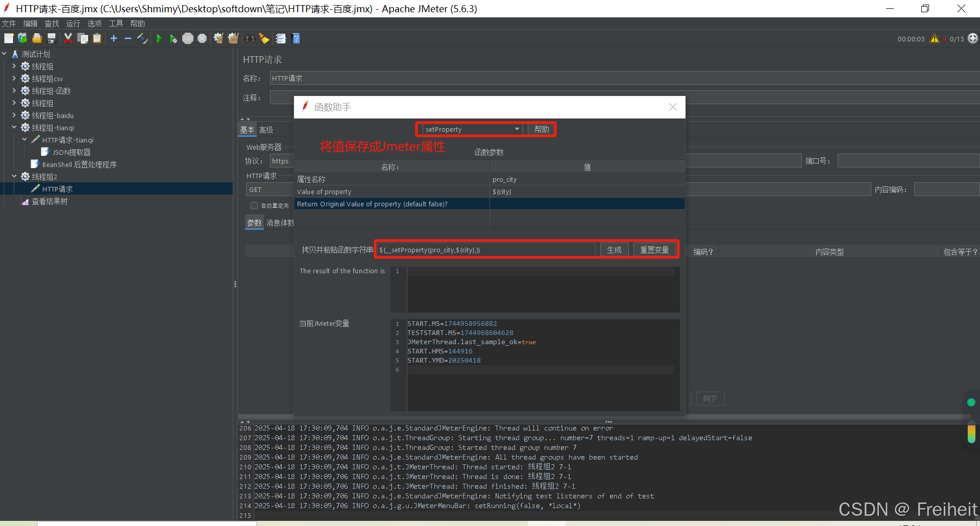Save the test plan with floppy icon
Image resolution: width=980 pixels, height=526 pixels.
point(51,38)
